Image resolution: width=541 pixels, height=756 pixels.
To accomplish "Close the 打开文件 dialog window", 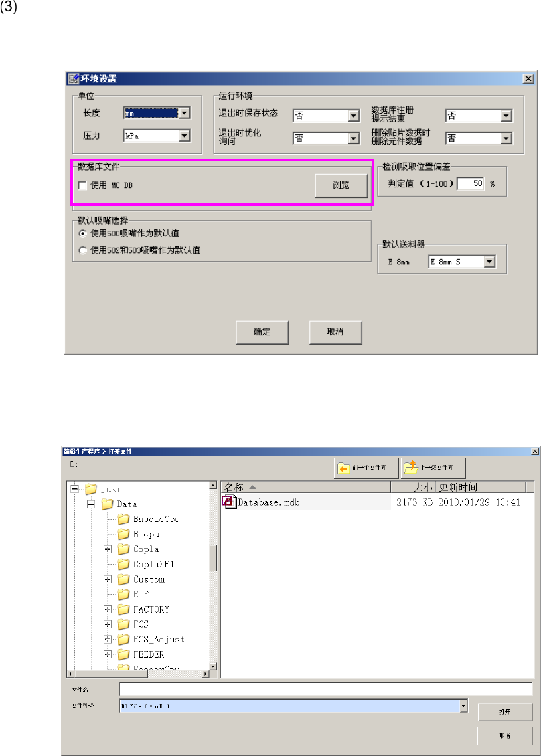I will pos(535,452).
